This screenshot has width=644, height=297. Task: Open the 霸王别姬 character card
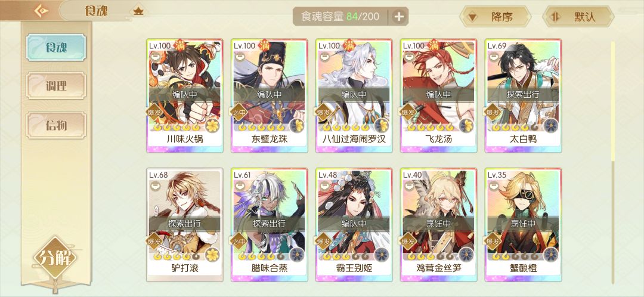click(354, 225)
